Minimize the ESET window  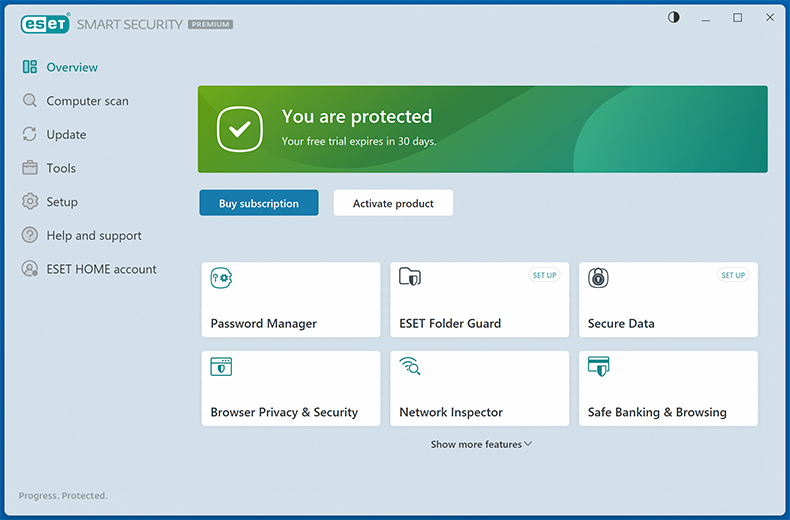click(706, 19)
